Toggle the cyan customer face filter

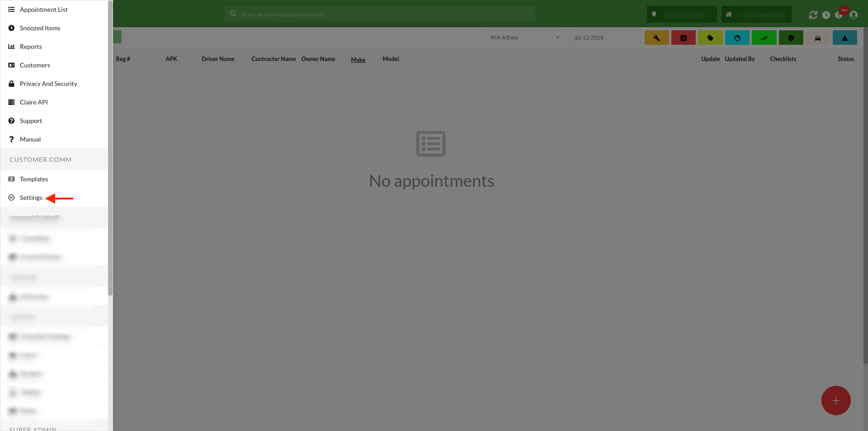pyautogui.click(x=737, y=38)
